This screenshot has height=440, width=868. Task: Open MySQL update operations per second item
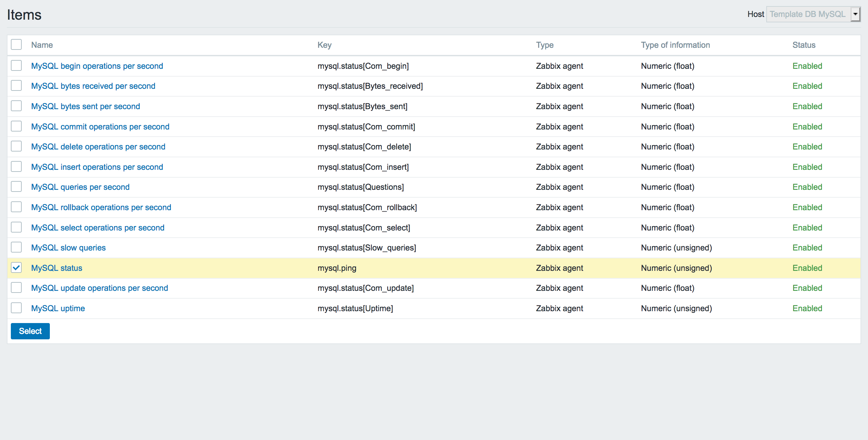click(x=100, y=288)
